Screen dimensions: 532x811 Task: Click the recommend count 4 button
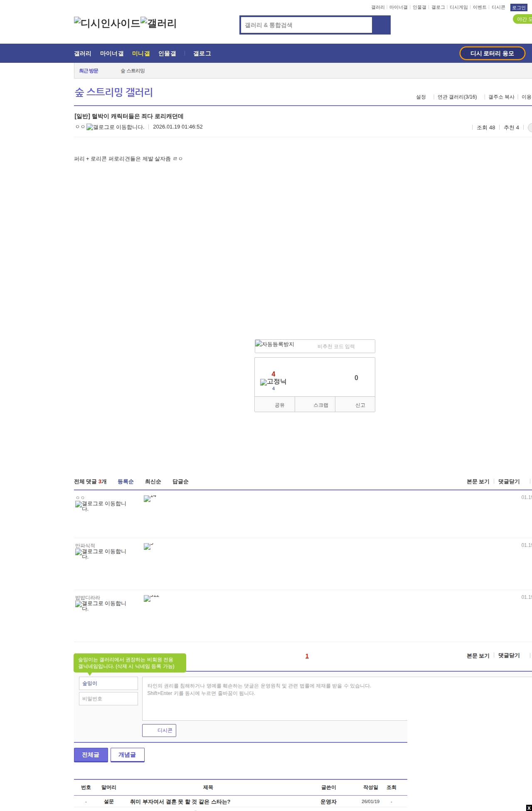point(273,374)
